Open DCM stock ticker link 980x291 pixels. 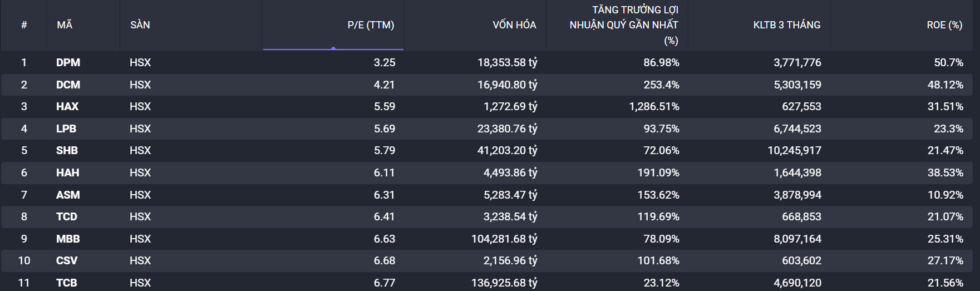[x=68, y=85]
